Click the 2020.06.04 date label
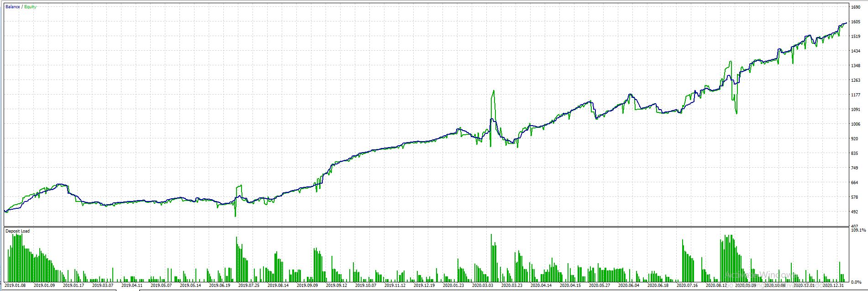 pos(628,286)
